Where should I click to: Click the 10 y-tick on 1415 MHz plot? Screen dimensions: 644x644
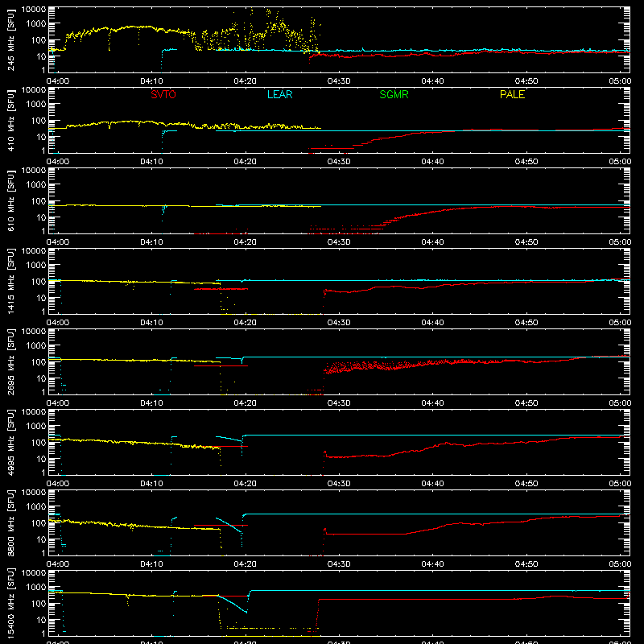(41, 298)
